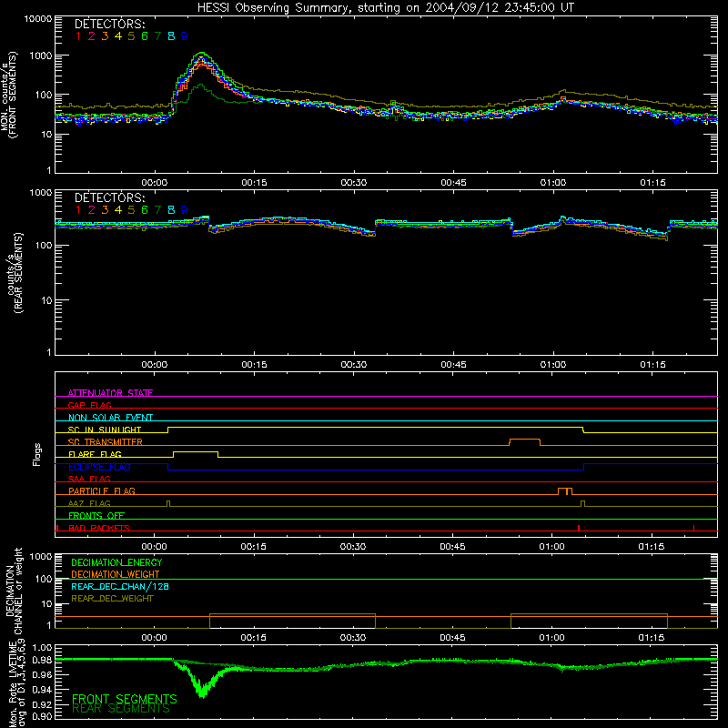Click DETECTORS: label in rear segments plot
728x728 pixels.
point(109,198)
